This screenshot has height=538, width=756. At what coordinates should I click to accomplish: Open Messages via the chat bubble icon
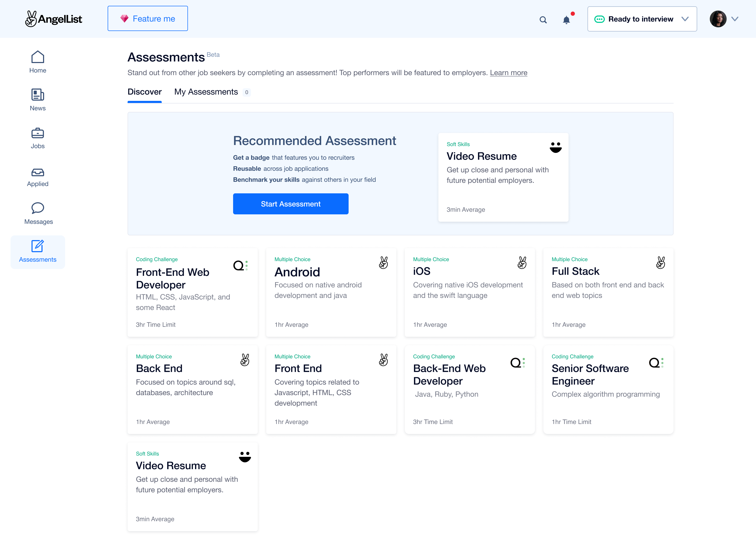pos(38,208)
